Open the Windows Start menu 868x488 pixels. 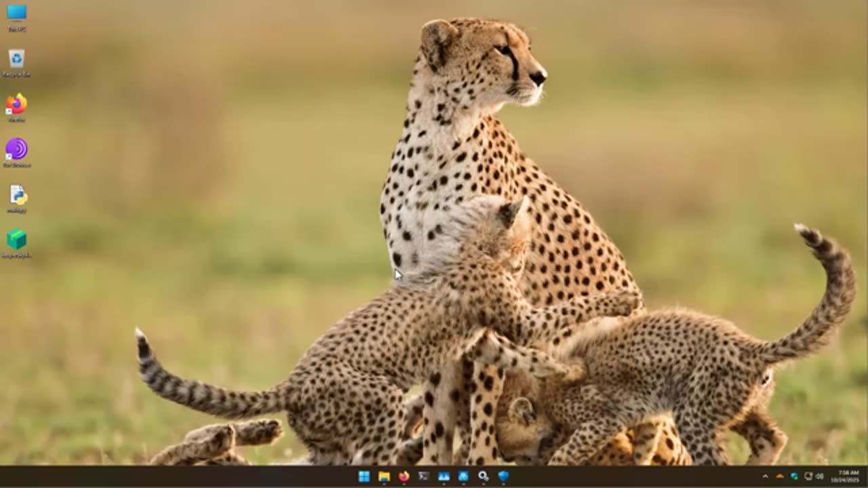tap(364, 476)
